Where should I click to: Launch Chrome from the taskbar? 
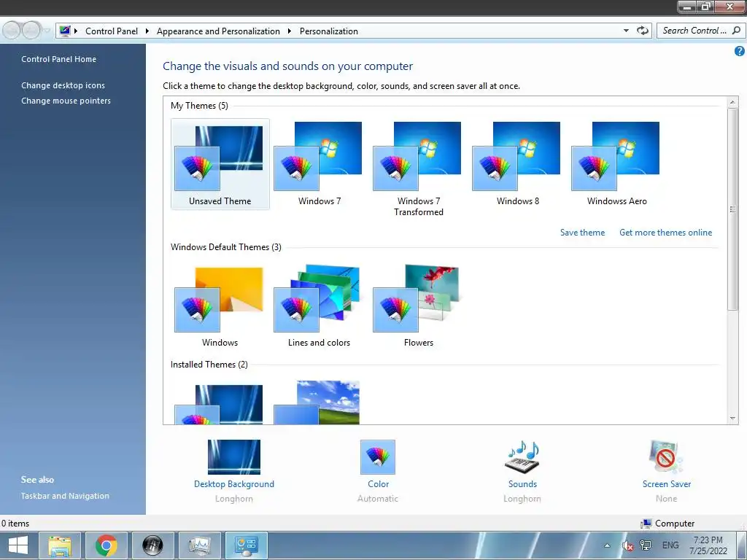107,545
